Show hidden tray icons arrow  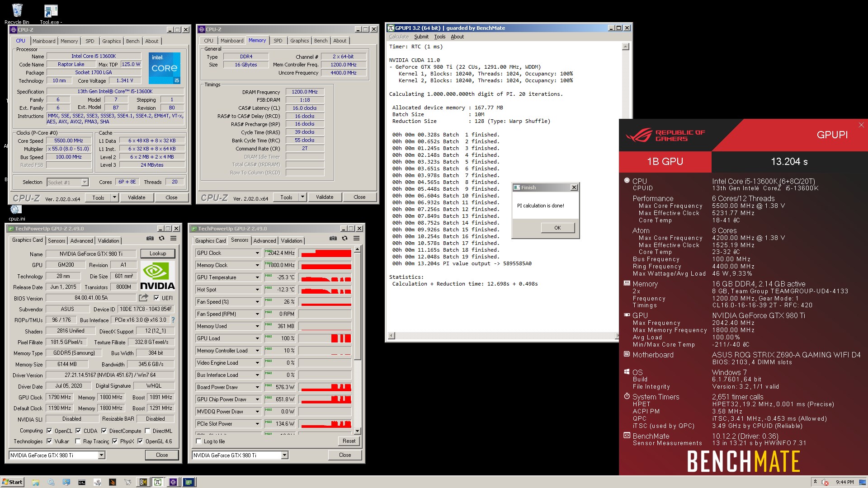coord(816,482)
